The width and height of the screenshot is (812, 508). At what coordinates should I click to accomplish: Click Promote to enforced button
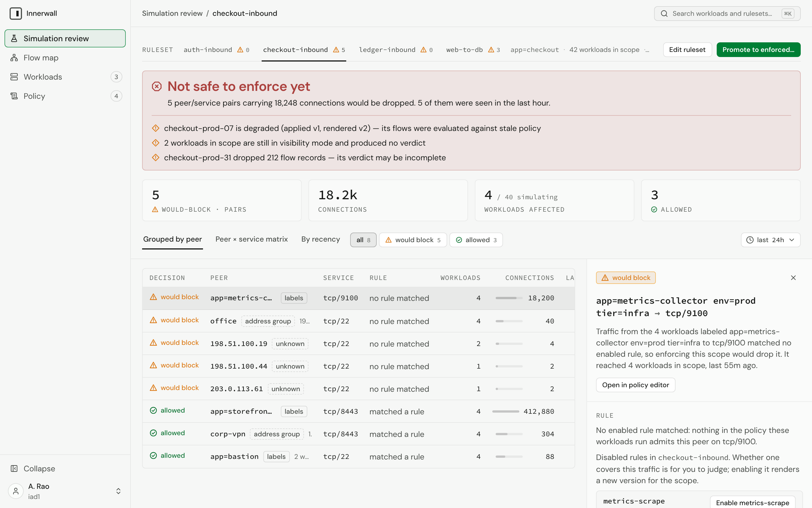(x=758, y=50)
